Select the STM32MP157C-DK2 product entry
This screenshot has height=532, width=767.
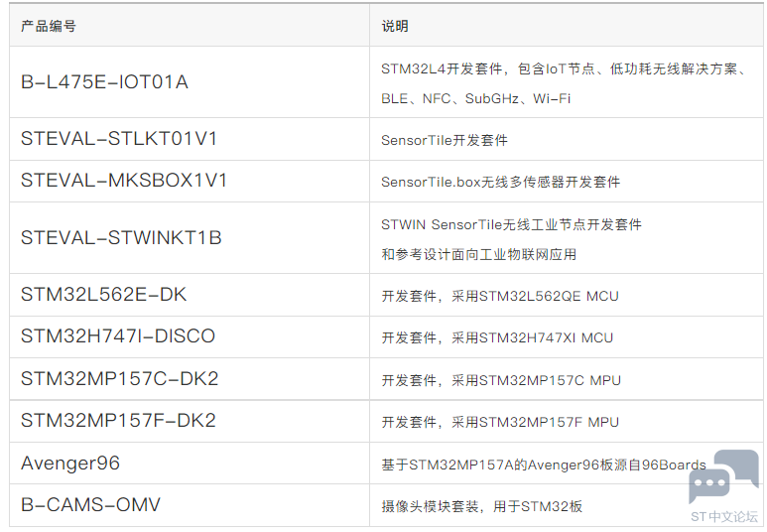pos(119,379)
